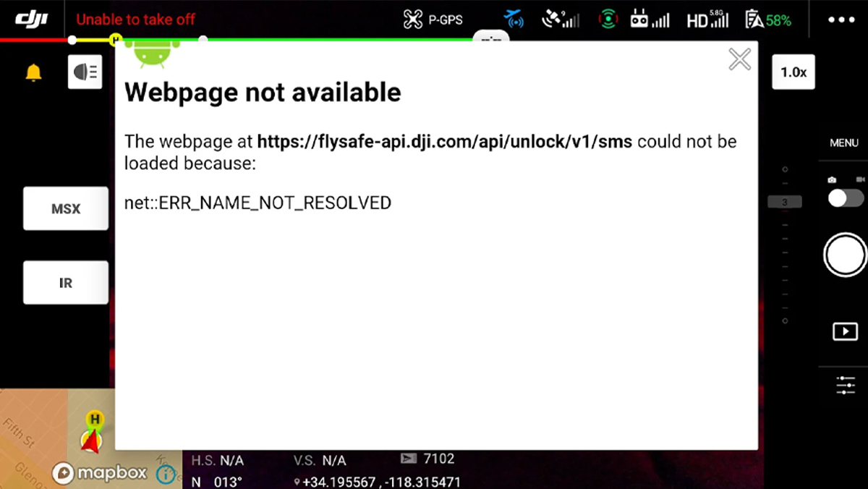Tap the round shutter capture button
This screenshot has width=868, height=489.
[845, 255]
